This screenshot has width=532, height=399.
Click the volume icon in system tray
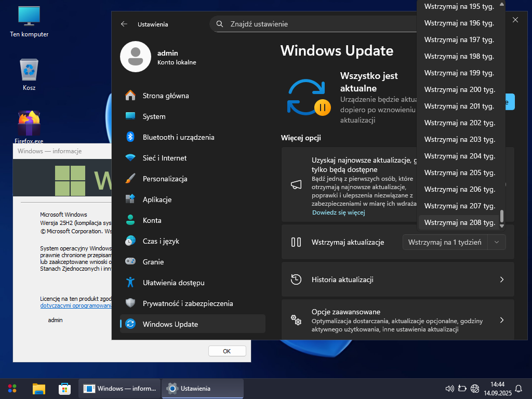450,389
